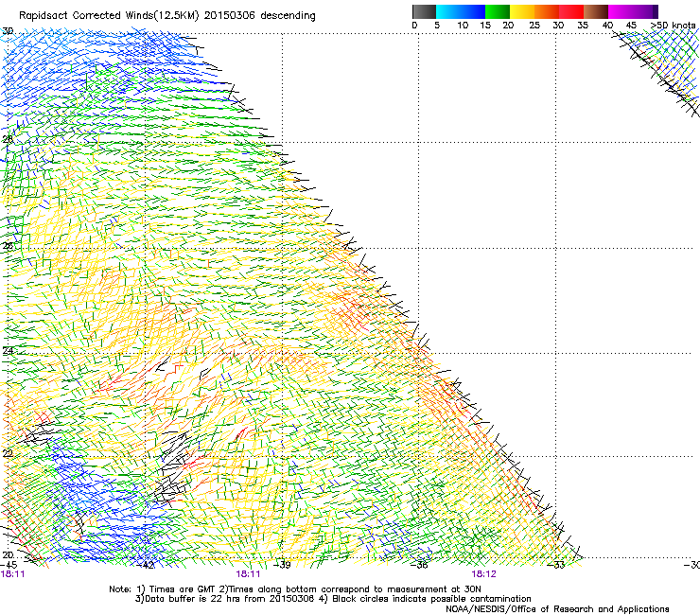Viewport: 700px width, 615px height.
Task: Click the cyan-blue 5–15 knots legend segment
Action: tap(461, 11)
